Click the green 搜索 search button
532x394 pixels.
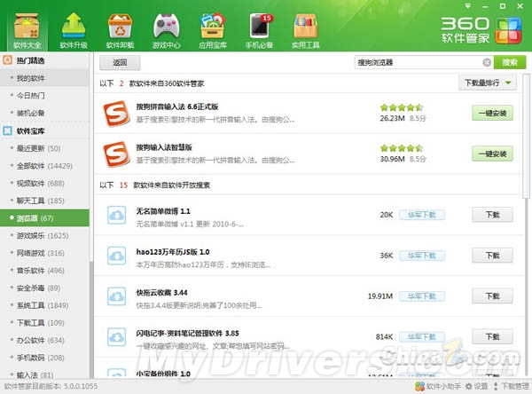point(509,63)
